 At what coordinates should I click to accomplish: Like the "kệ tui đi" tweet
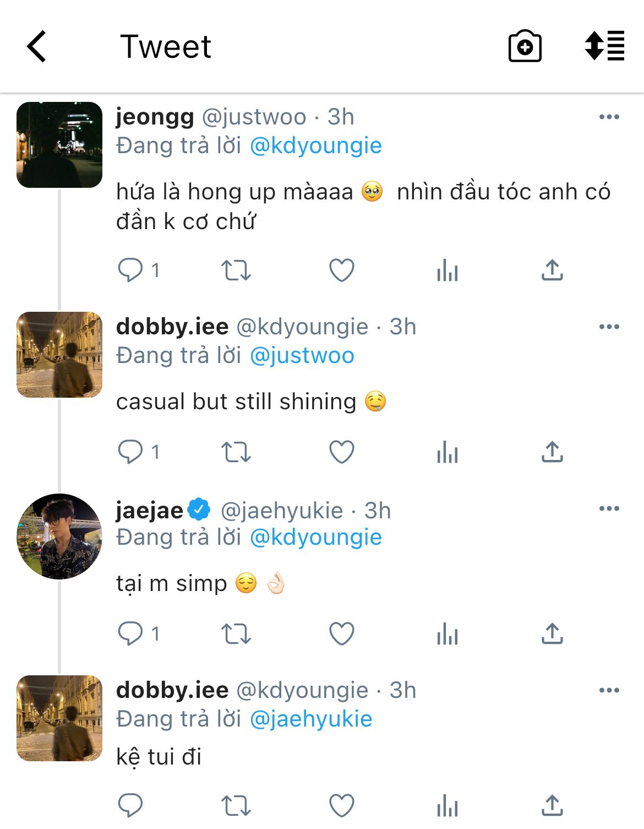pos(341,805)
